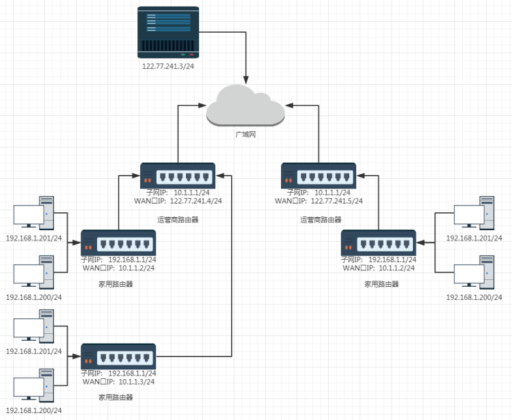Image resolution: width=512 pixels, height=420 pixels.
Task: Click right-side PC icon labeled 192.168.1.201/24
Action: click(x=474, y=213)
